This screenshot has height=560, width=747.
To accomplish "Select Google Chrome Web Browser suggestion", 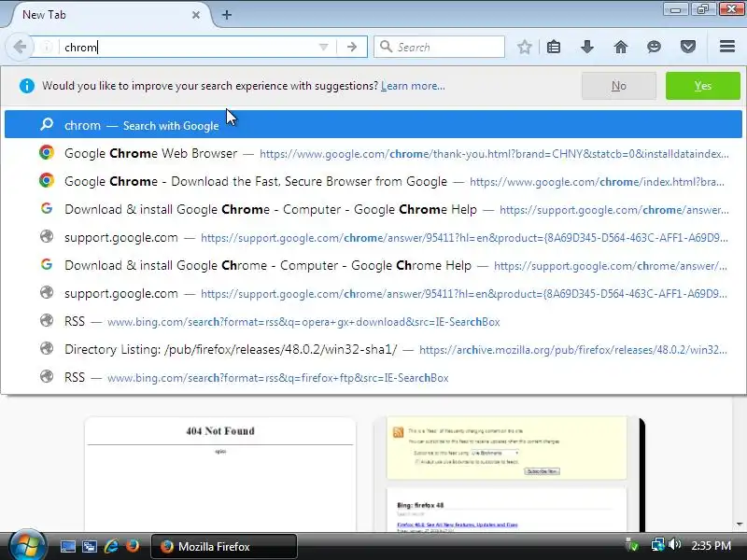I will click(373, 153).
